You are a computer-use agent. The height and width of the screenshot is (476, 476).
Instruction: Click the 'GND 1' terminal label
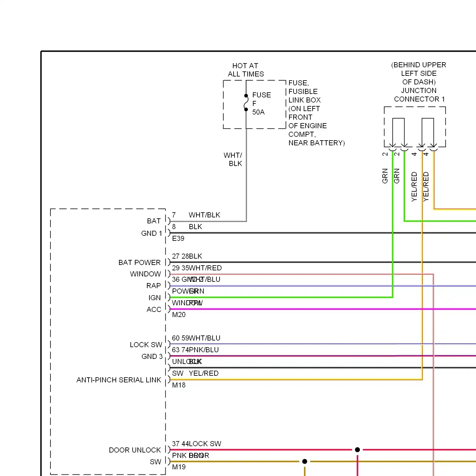click(x=152, y=233)
